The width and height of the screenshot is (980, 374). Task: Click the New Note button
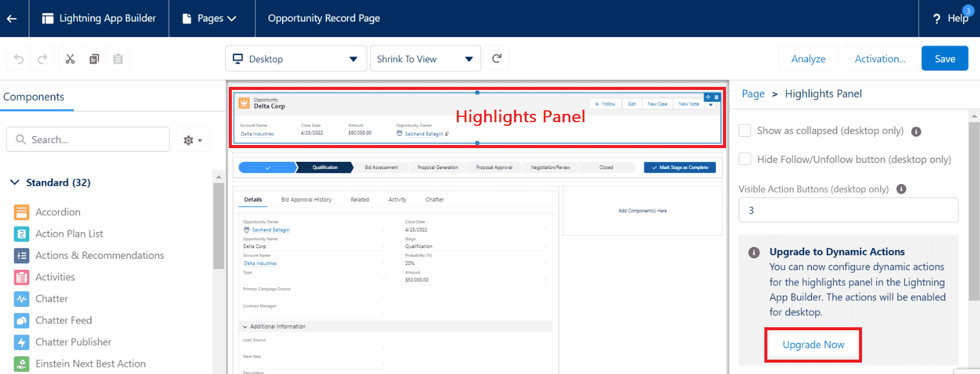(689, 104)
